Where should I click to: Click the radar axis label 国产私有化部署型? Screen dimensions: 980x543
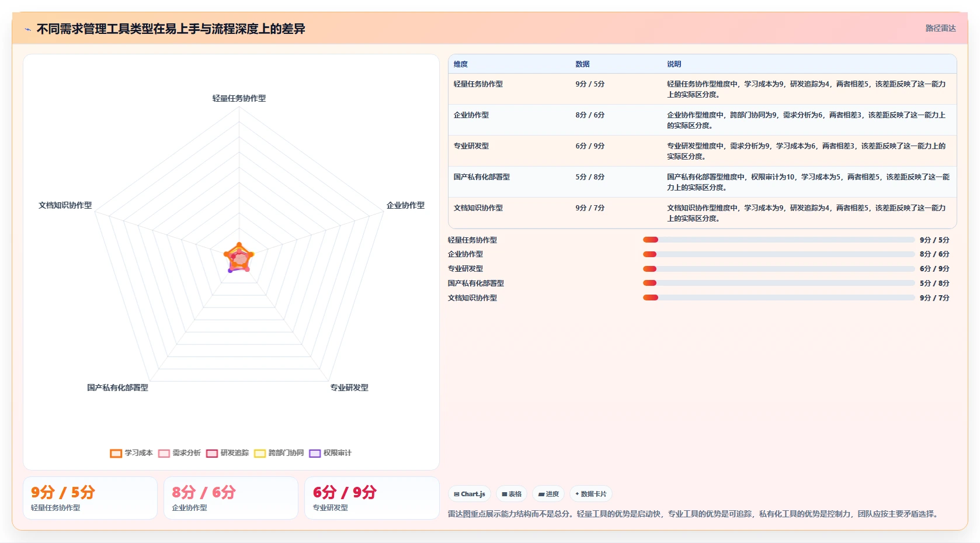[117, 388]
